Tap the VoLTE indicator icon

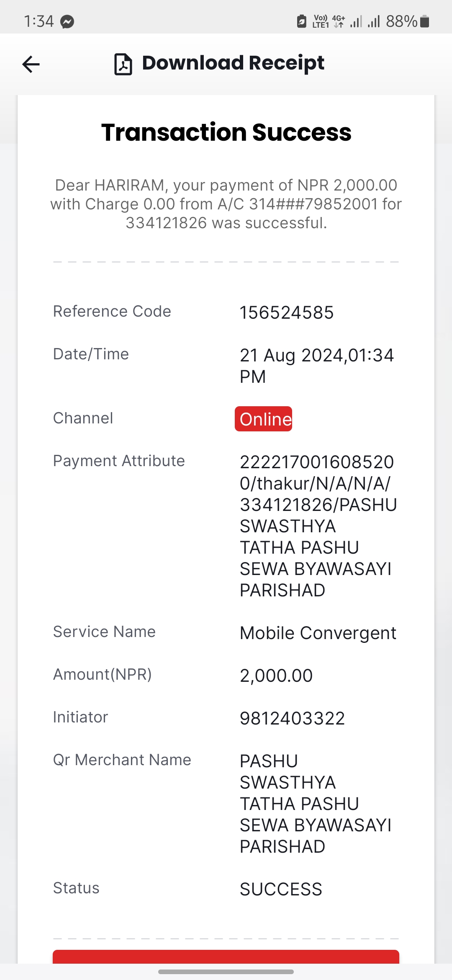[321, 21]
